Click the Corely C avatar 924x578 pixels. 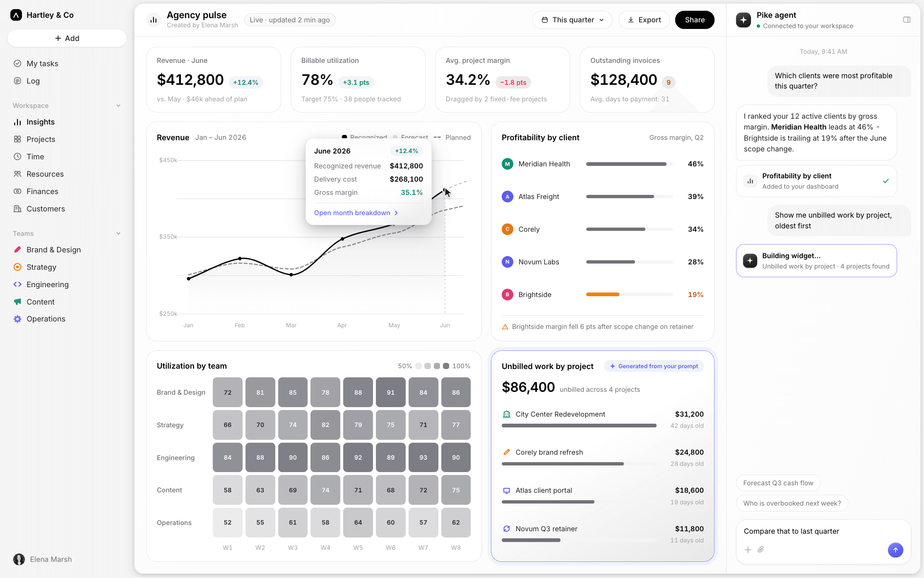tap(507, 229)
